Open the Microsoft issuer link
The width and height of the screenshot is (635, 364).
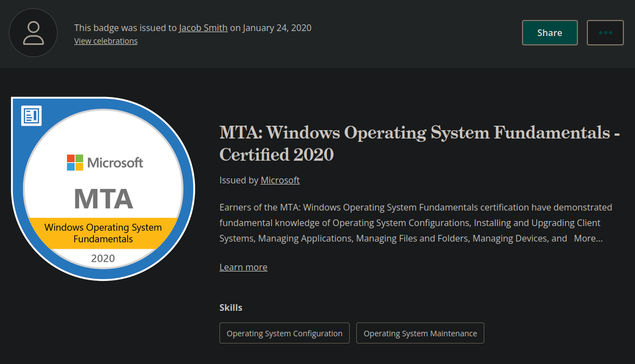coord(280,180)
